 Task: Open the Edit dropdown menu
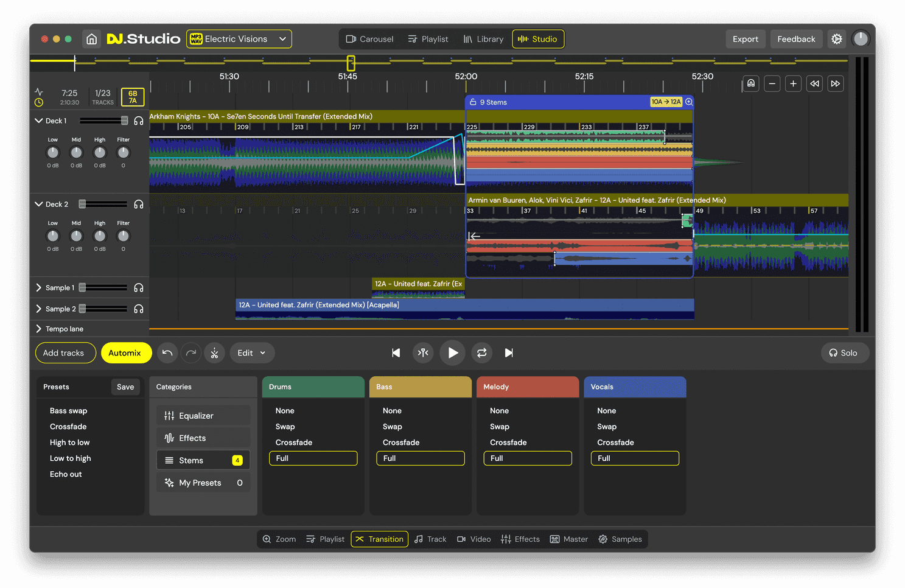coord(251,353)
